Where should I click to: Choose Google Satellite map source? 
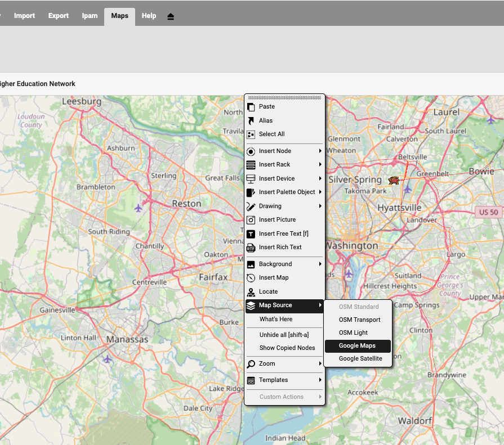click(360, 358)
